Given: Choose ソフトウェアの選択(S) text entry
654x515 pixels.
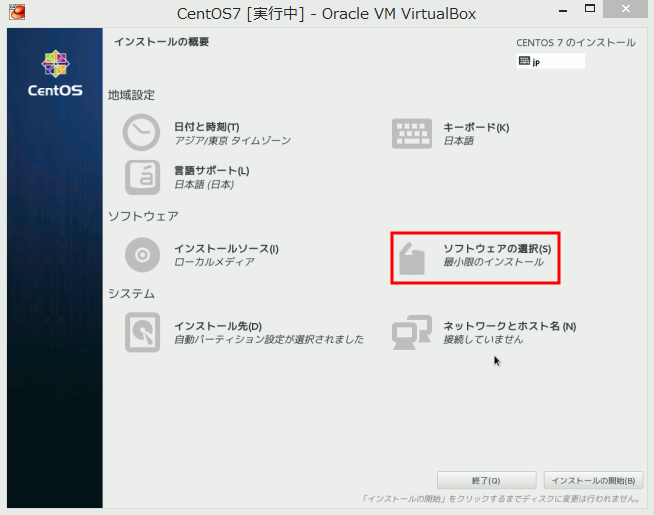Looking at the screenshot, I should [x=497, y=248].
